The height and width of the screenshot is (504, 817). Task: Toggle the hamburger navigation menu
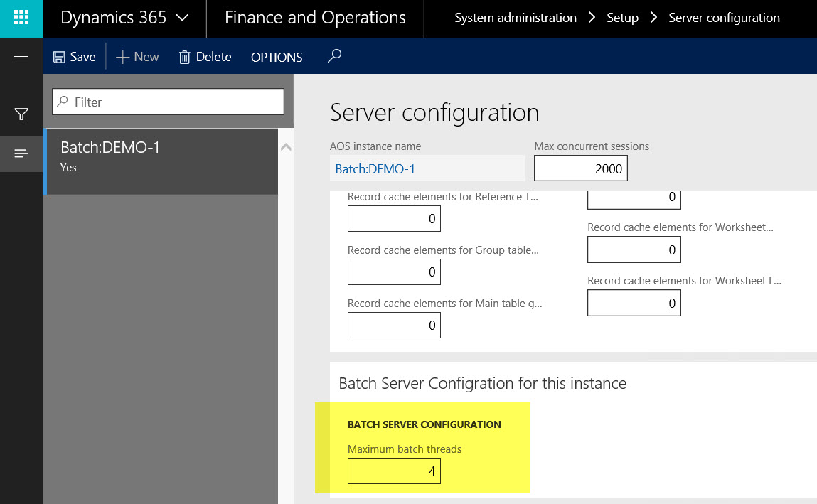coord(21,57)
